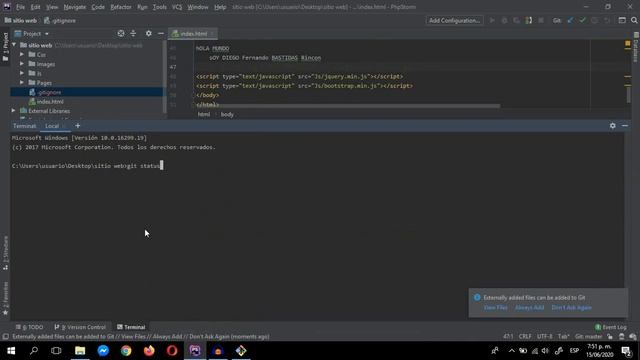The width and height of the screenshot is (640, 360).
Task: Open Messenger from the taskbar
Action: point(103,351)
